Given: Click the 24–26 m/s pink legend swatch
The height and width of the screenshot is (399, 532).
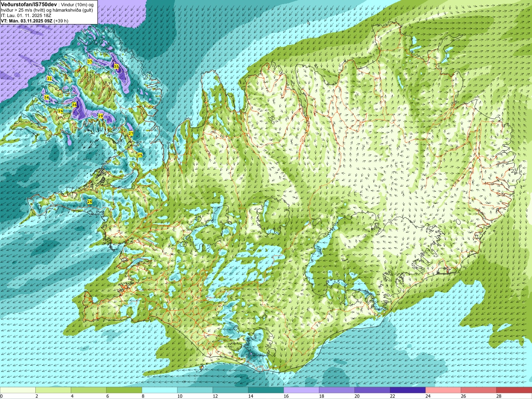Looking at the screenshot, I should click(x=443, y=390).
